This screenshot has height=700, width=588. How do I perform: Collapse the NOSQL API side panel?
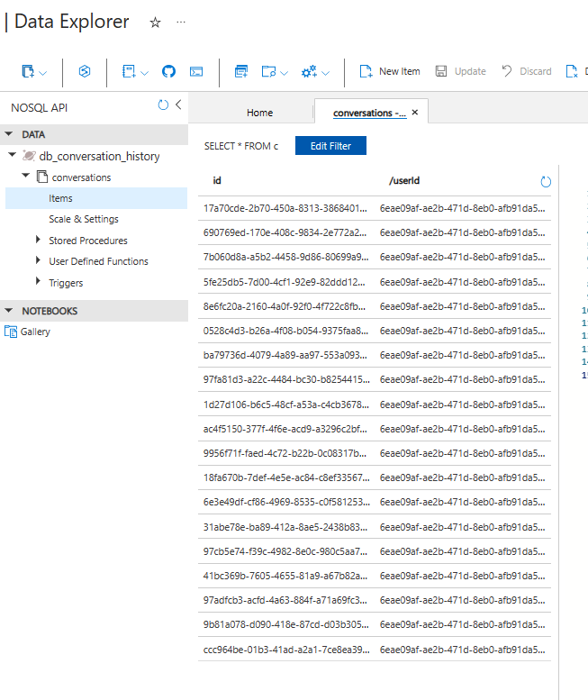pyautogui.click(x=178, y=105)
